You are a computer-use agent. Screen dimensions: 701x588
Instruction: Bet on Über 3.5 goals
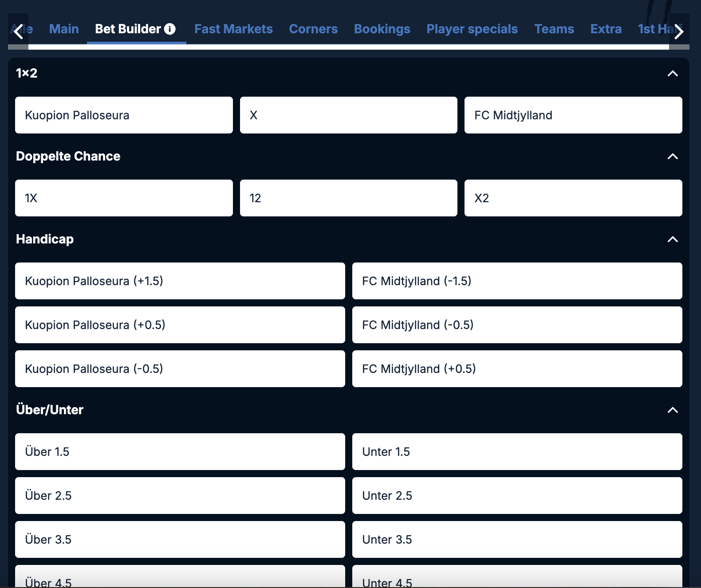[x=180, y=539]
